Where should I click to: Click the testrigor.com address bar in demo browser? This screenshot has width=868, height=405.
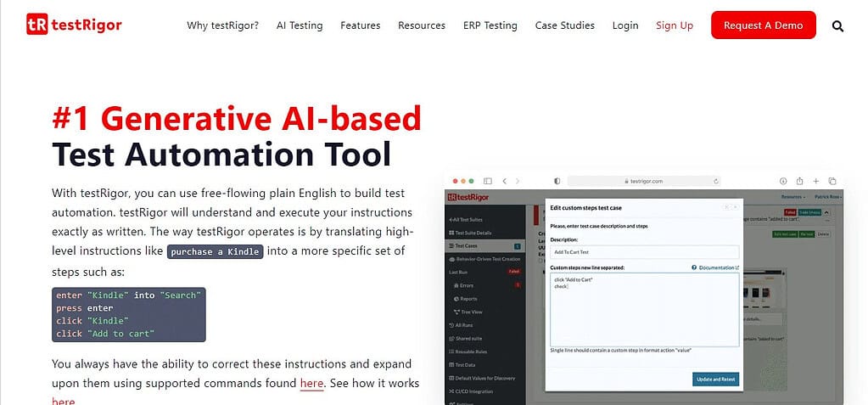[x=644, y=181]
